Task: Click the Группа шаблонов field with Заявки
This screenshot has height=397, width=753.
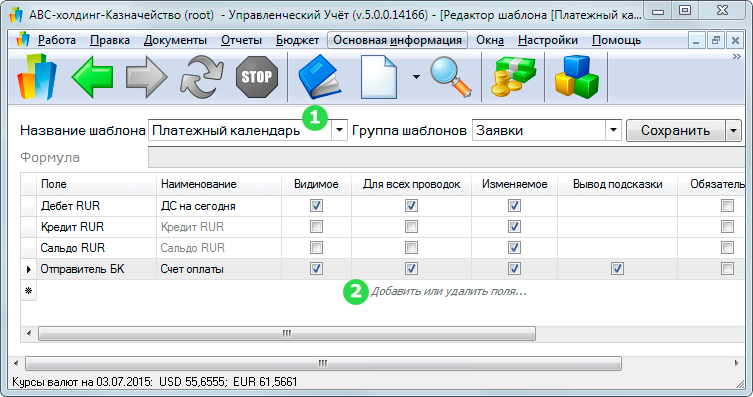Action: 539,130
